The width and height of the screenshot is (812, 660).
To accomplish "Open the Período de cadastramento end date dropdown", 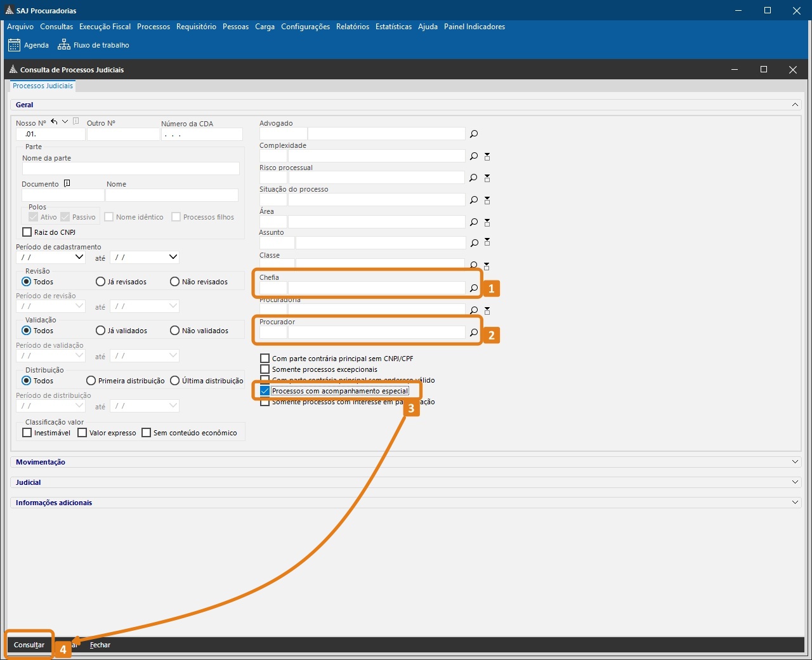I will tap(173, 257).
